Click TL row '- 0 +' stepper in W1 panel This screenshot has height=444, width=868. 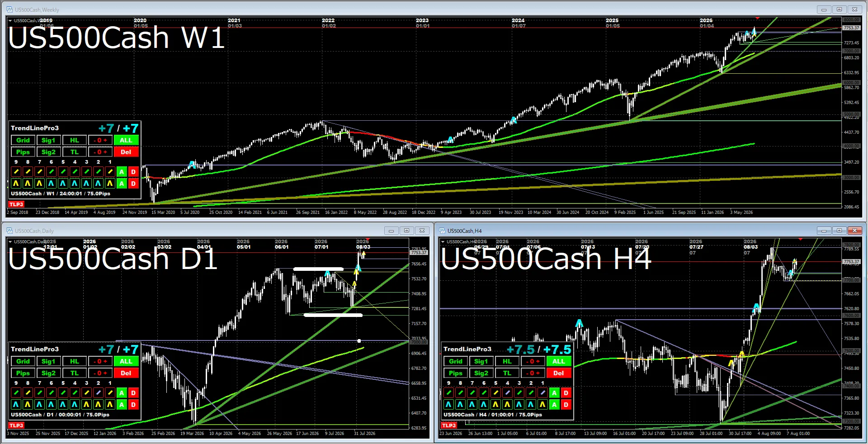click(x=100, y=152)
